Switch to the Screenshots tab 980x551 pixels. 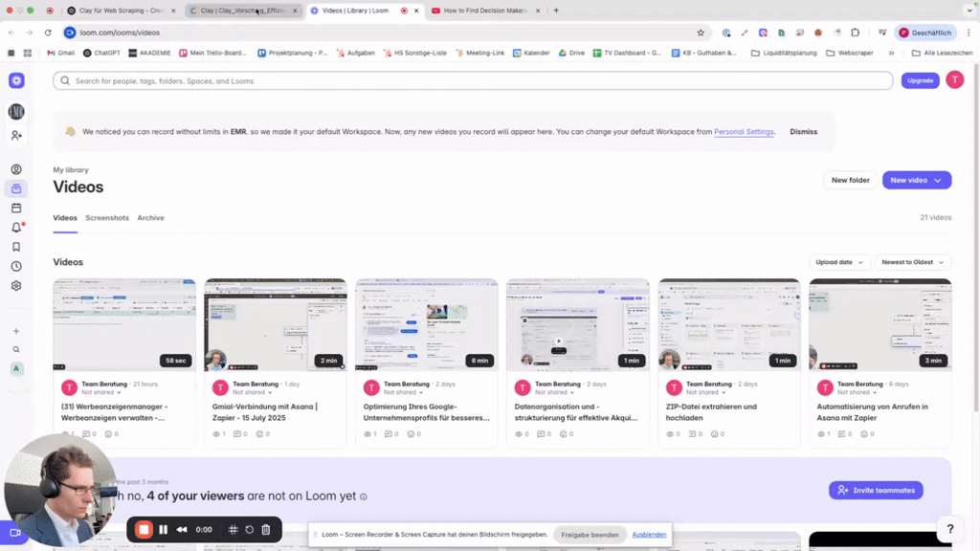(x=106, y=218)
